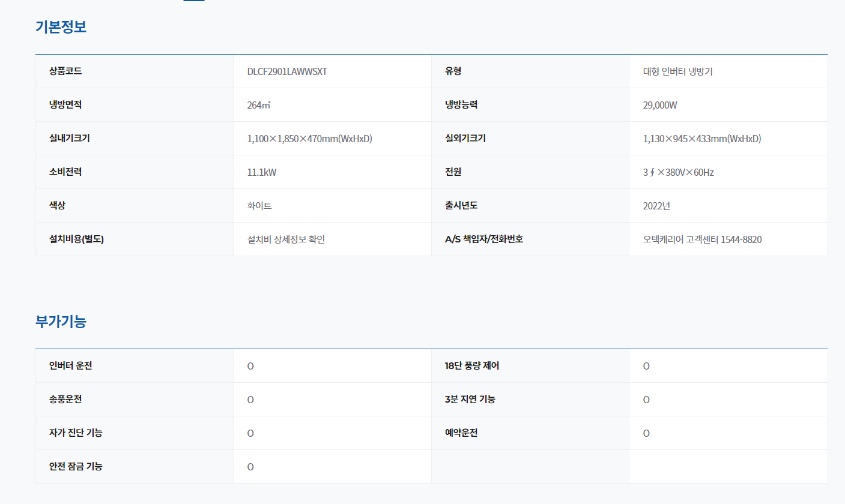Click the 2022년 release year value
This screenshot has width=845, height=504.
[x=656, y=206]
